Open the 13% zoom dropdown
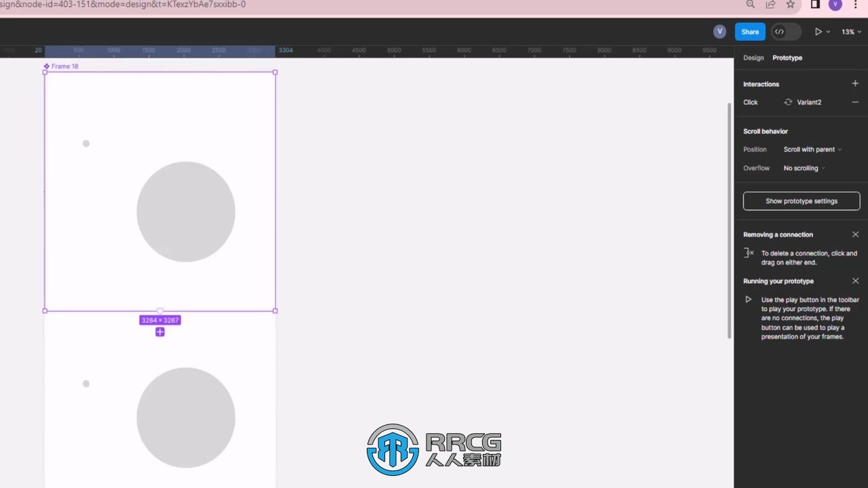 point(851,32)
